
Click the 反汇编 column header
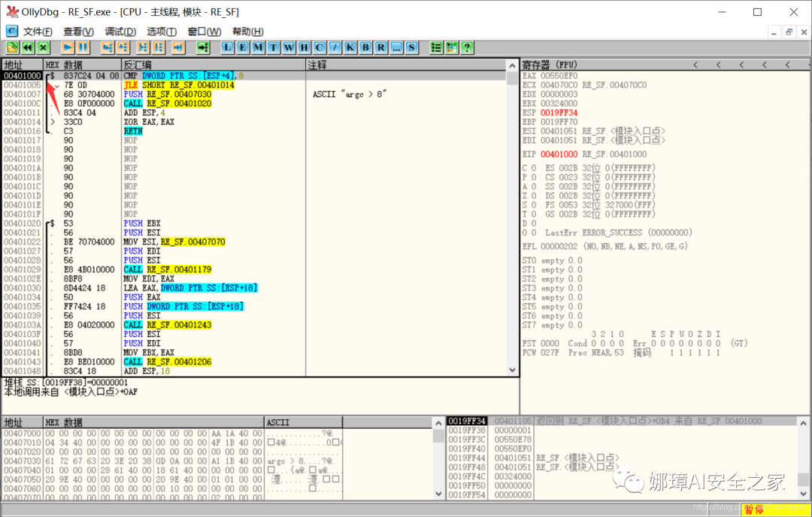coord(214,65)
